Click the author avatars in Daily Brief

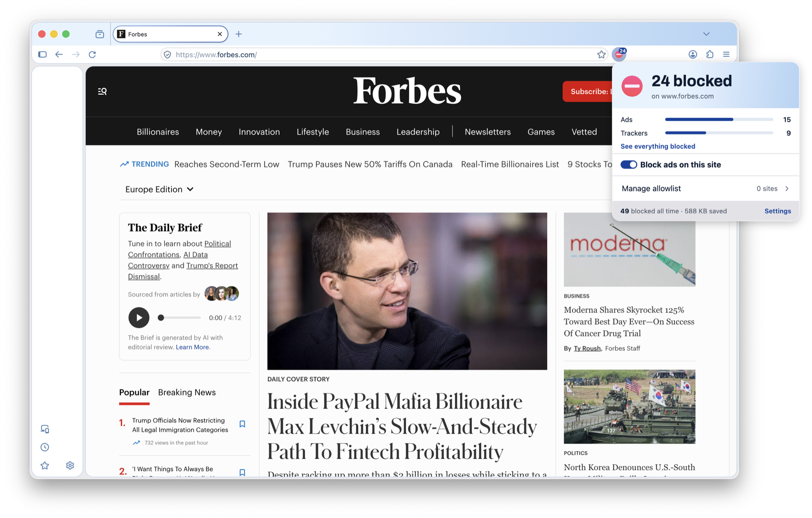pyautogui.click(x=221, y=293)
